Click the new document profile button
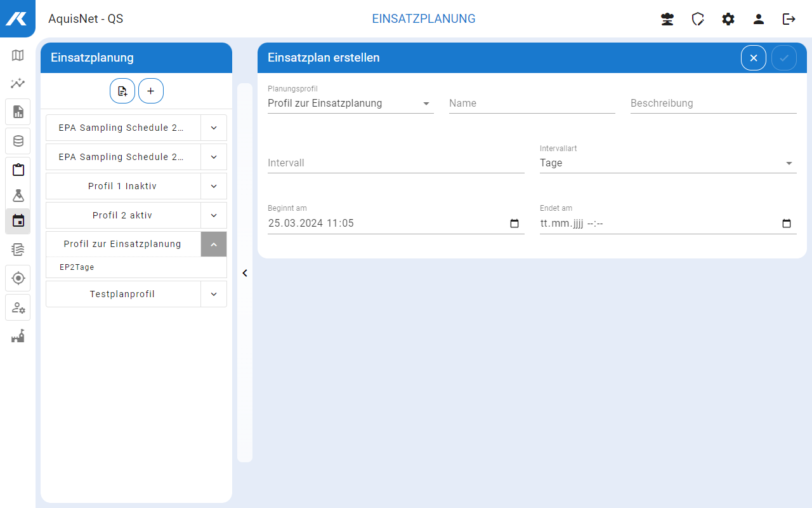Screen dimensions: 812x508 tap(122, 91)
